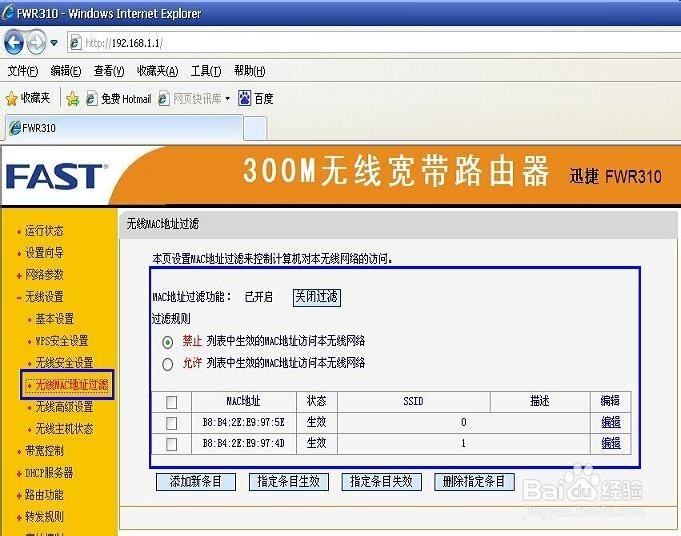Click the MAC地址 column header
The image size is (681, 536).
point(244,401)
